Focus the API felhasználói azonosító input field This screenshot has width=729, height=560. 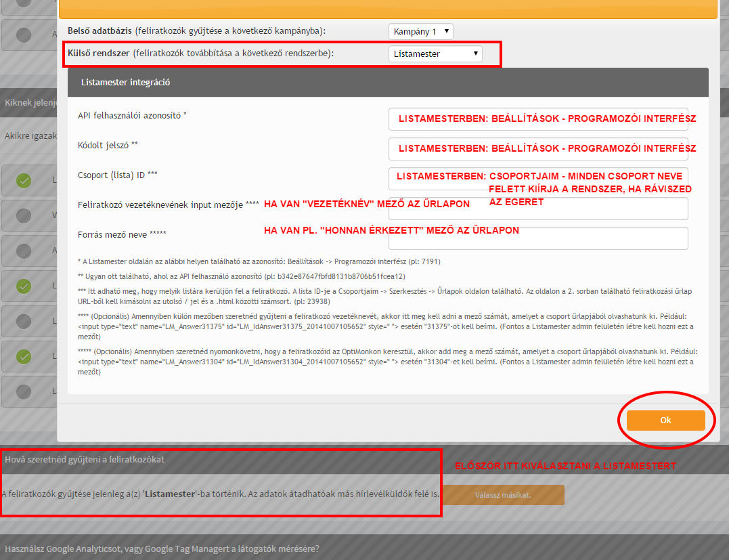pyautogui.click(x=538, y=119)
